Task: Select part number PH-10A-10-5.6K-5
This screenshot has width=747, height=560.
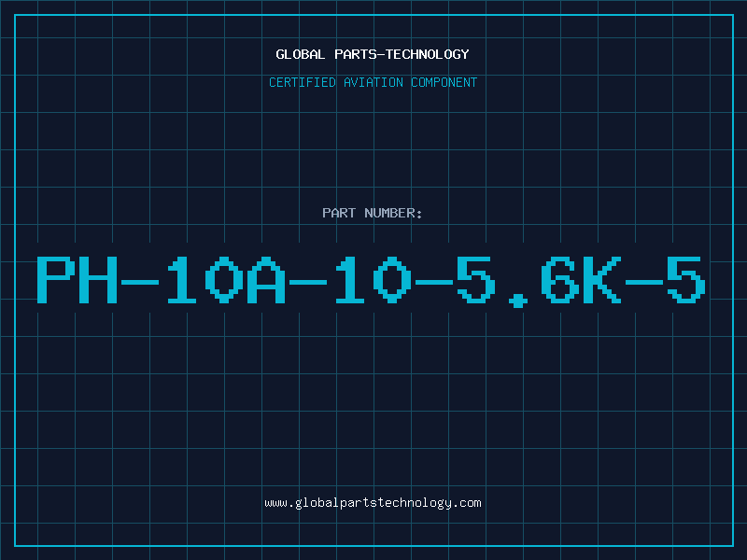Action: coord(372,281)
